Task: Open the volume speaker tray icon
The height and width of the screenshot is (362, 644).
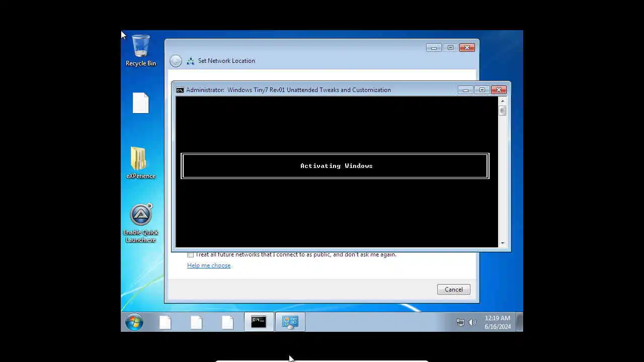Action: 472,322
